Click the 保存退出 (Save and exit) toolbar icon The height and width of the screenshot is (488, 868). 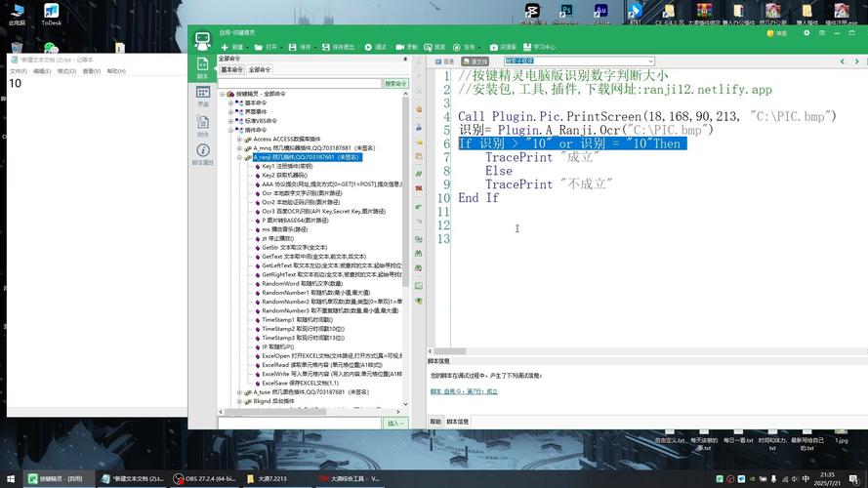[x=326, y=48]
